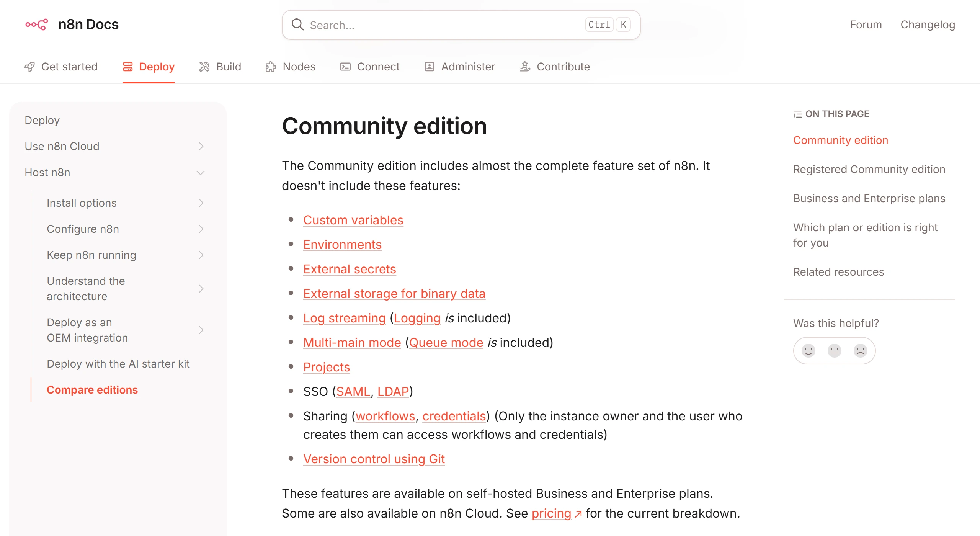
Task: Jump to Related resources section
Action: click(838, 272)
